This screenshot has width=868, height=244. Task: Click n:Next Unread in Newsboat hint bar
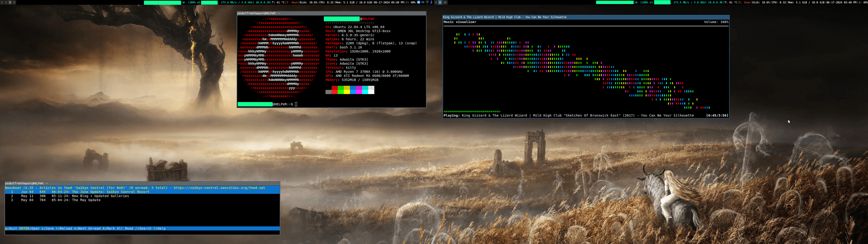tap(87, 228)
